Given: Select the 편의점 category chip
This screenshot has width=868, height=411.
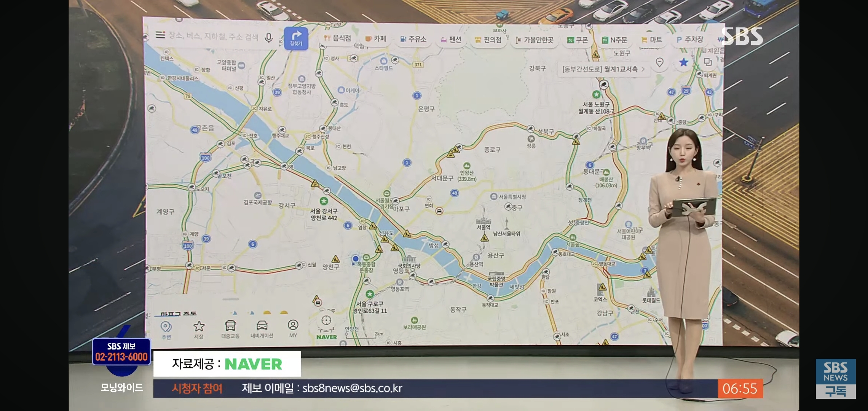Looking at the screenshot, I should (488, 40).
